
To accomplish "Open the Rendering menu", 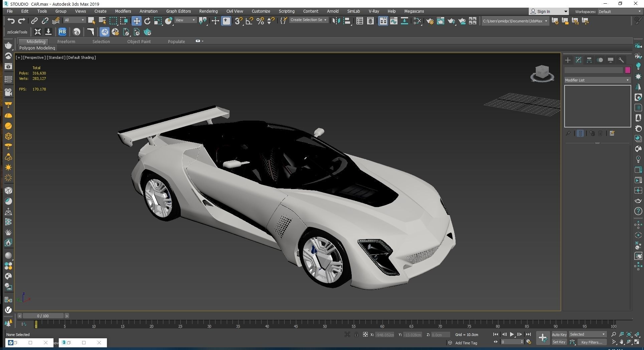I will tap(208, 11).
